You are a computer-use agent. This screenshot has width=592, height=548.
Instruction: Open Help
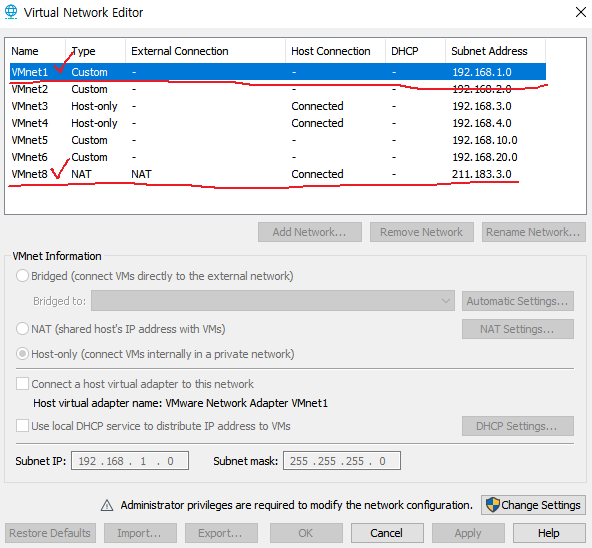coord(549,533)
